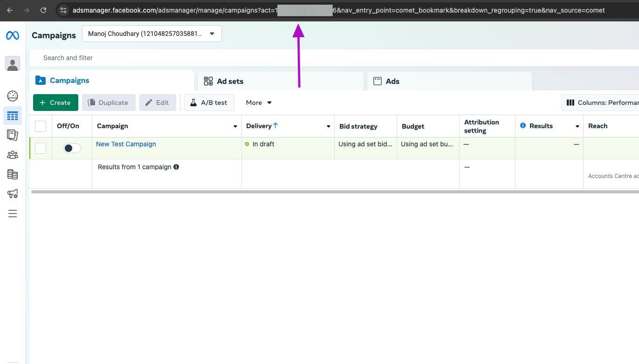Click the Off/On column header
The height and width of the screenshot is (364, 639).
click(68, 126)
